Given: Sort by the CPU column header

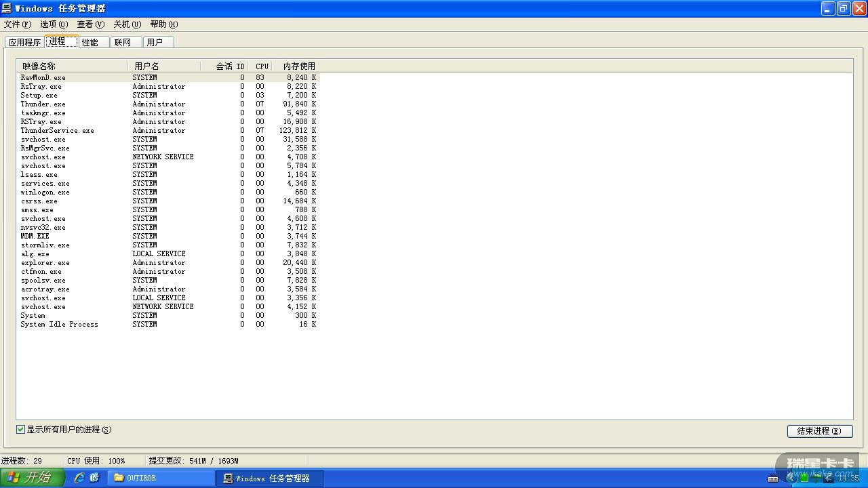Looking at the screenshot, I should pos(261,66).
